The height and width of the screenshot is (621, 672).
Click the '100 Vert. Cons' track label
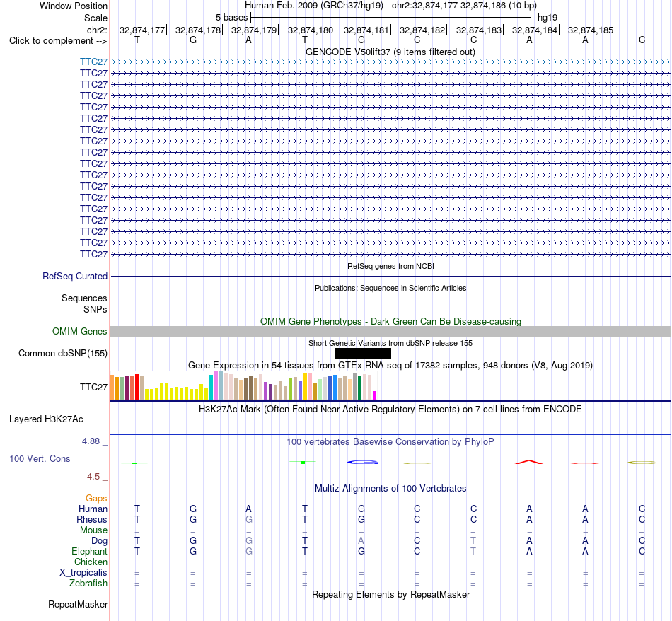coord(40,458)
